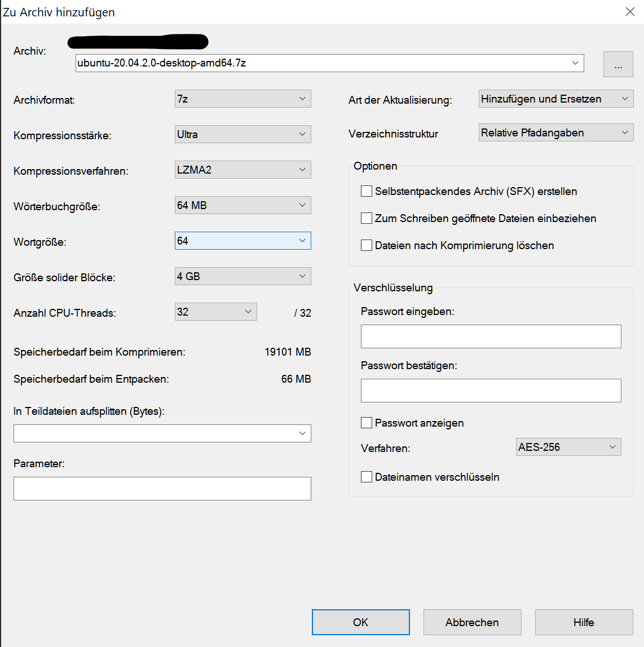Viewport: 644px width, 647px height.
Task: Expand the Verzeichnisstruktur dropdown
Action: 555,133
